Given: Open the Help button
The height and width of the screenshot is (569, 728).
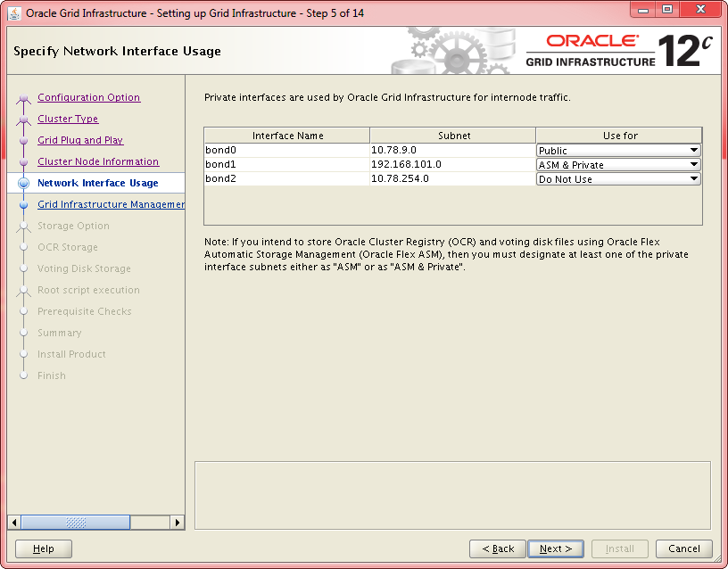Looking at the screenshot, I should (x=44, y=548).
